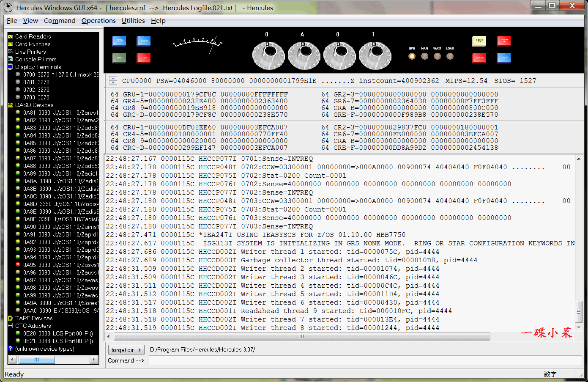Viewport: 588px width, 382px height.
Task: Select DASD device 0A8A in tree
Action: (x=61, y=181)
